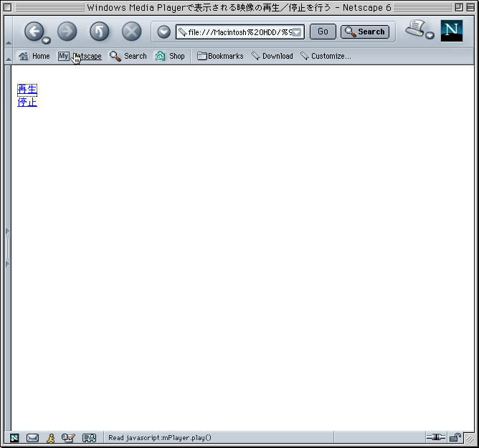This screenshot has height=448, width=479.
Task: Stop loading with the X Stop button
Action: [x=132, y=31]
